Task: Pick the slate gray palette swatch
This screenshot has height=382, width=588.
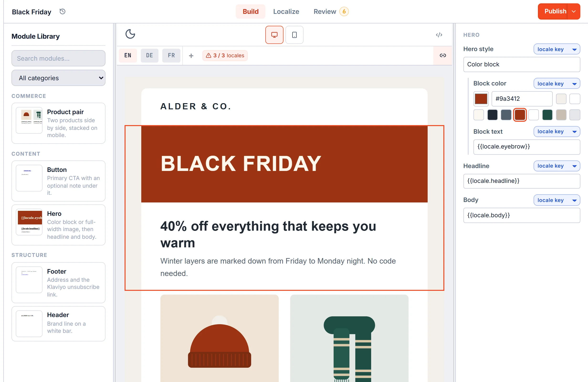Action: pos(506,115)
